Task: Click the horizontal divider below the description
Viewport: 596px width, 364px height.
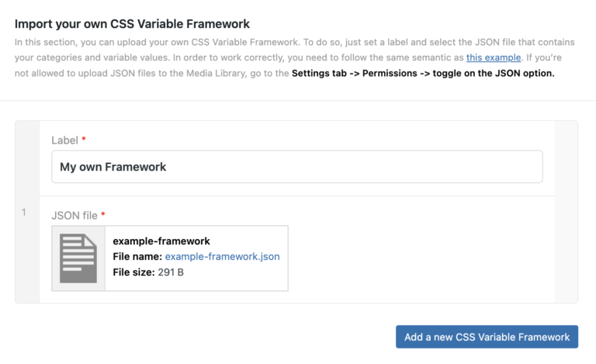Action: [298, 100]
